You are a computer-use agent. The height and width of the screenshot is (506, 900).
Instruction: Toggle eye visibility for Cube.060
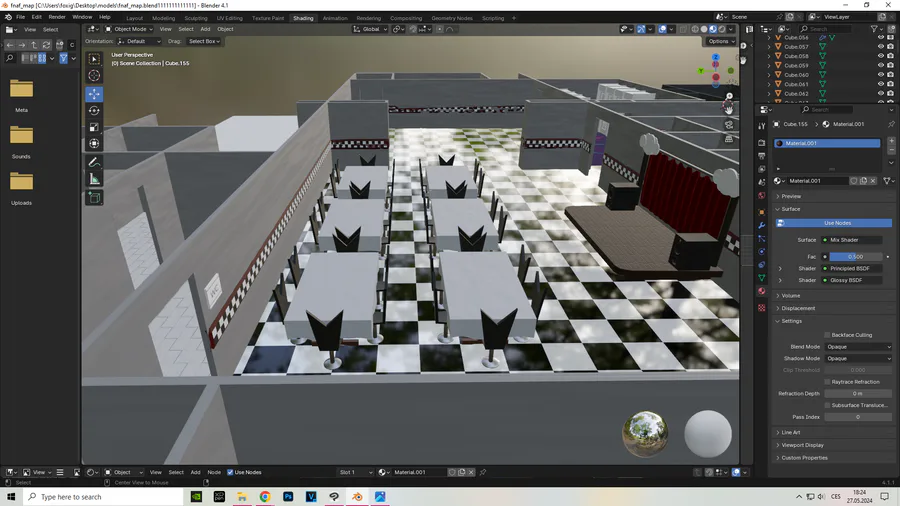(x=880, y=75)
